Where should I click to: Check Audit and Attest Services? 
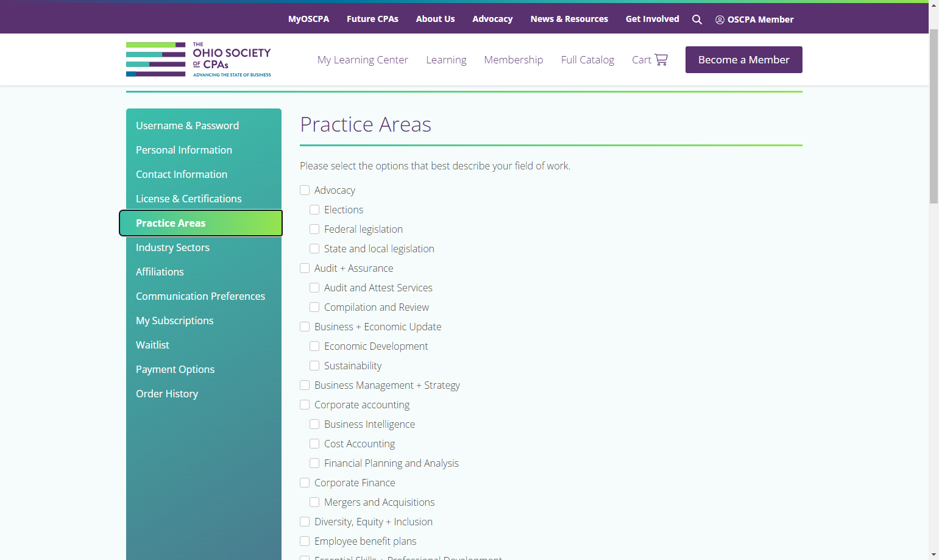pyautogui.click(x=314, y=288)
